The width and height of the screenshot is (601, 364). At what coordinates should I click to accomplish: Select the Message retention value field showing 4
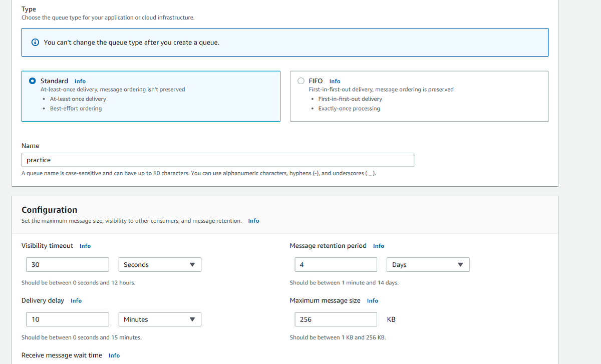336,264
